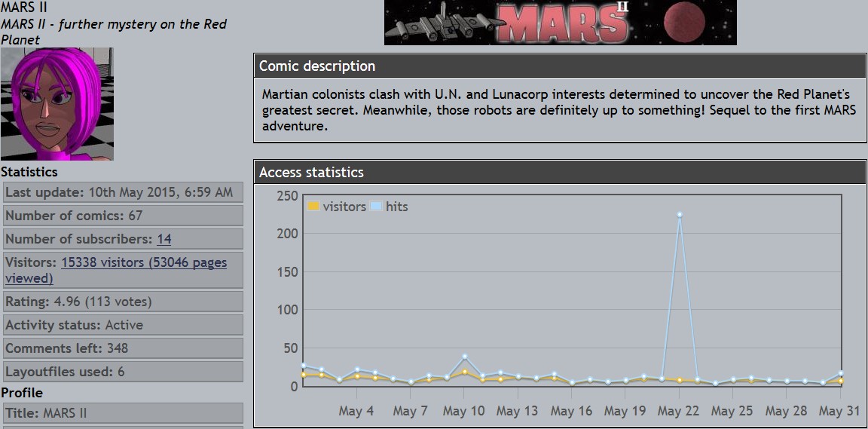Click the Activity status Active row
The width and height of the screenshot is (868, 429).
click(x=123, y=325)
